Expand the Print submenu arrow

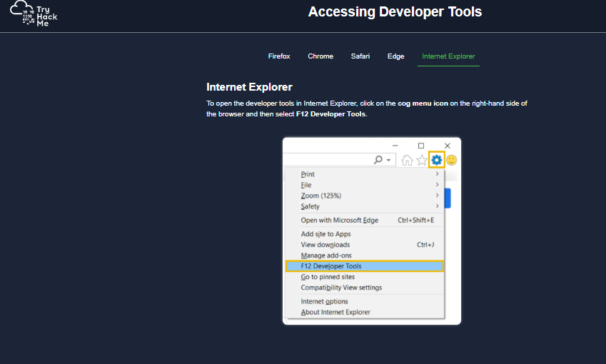coord(437,174)
